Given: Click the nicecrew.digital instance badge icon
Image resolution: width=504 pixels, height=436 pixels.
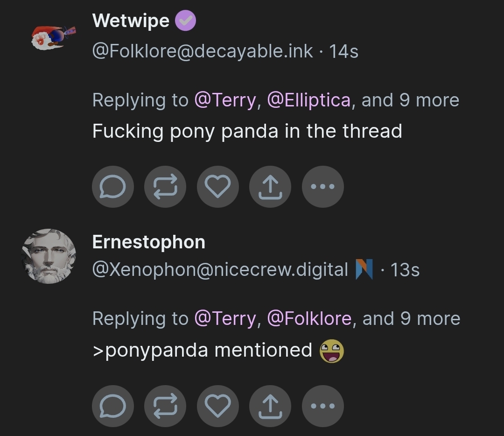Looking at the screenshot, I should pyautogui.click(x=365, y=269).
